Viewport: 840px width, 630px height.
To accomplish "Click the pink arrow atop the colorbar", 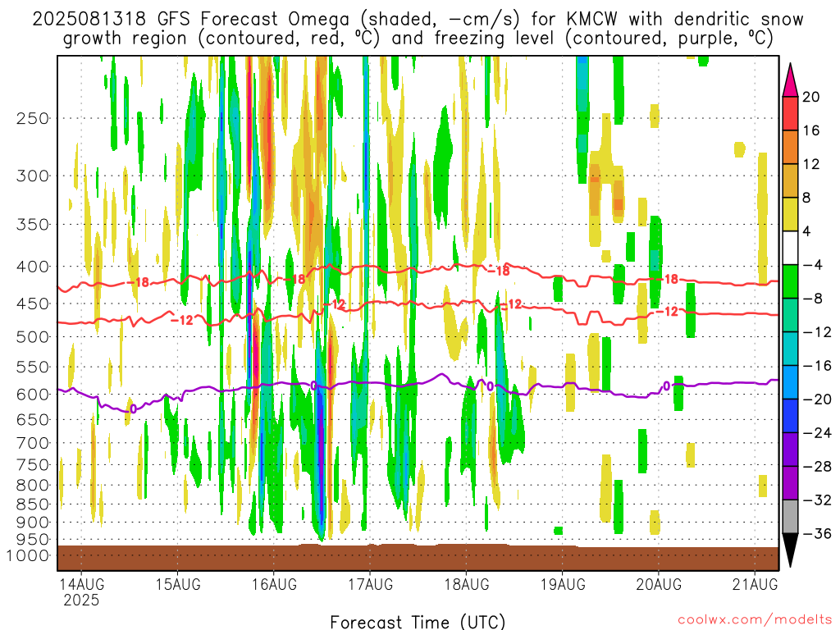I will [x=790, y=80].
